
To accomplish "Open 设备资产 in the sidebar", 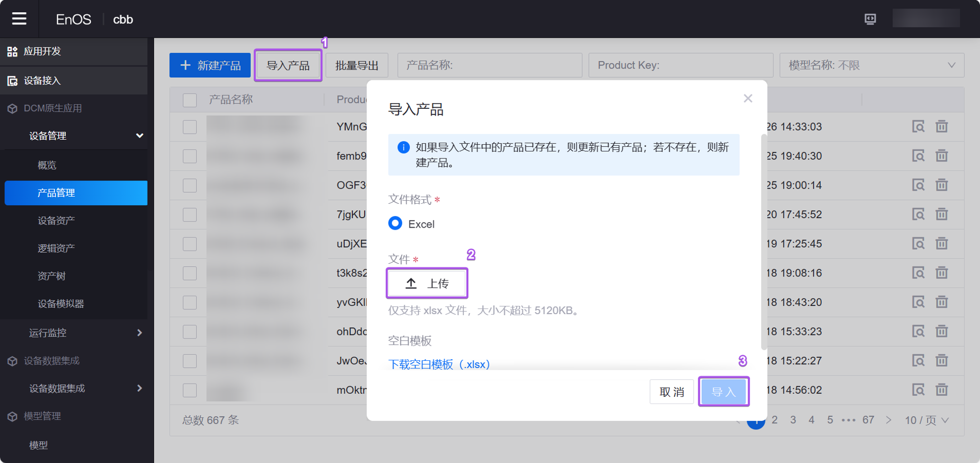I will [x=56, y=221].
